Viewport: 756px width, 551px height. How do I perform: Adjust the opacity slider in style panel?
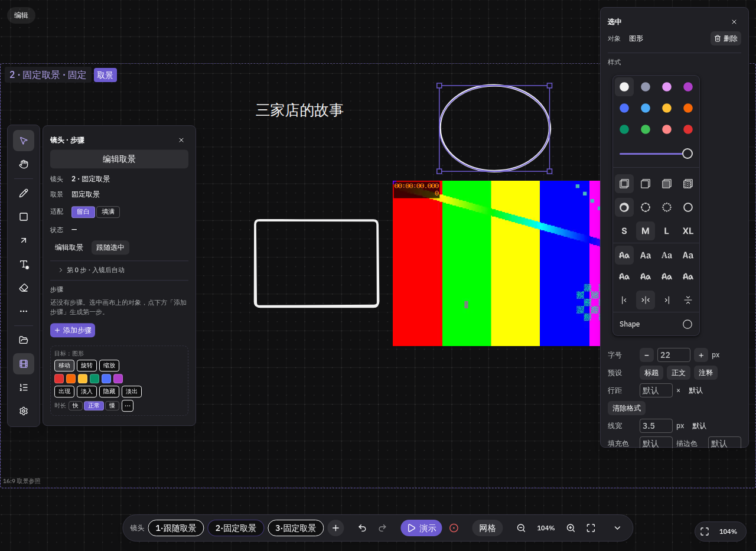[x=656, y=154]
